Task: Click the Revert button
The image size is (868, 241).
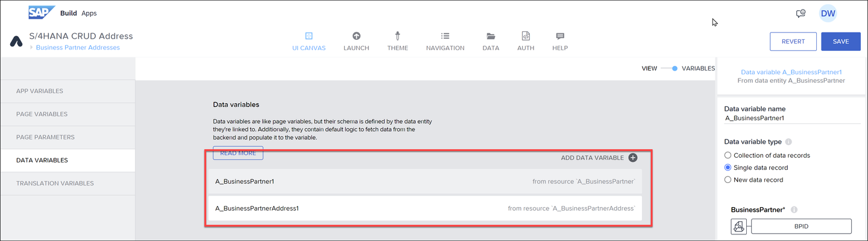Action: 793,41
